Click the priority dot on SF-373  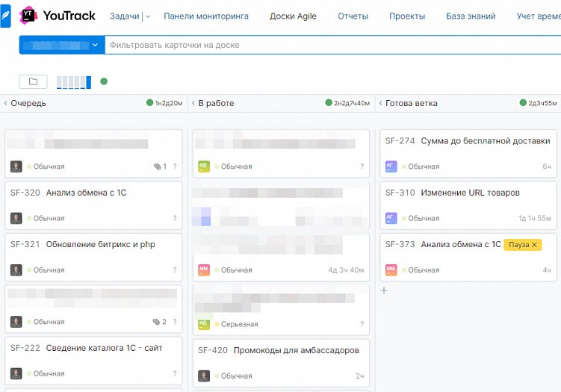pos(404,270)
